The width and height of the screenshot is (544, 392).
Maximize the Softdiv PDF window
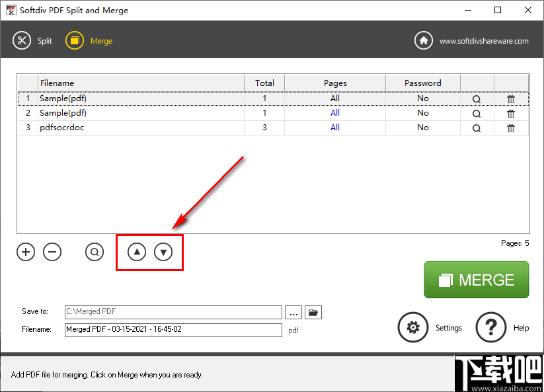[x=498, y=10]
